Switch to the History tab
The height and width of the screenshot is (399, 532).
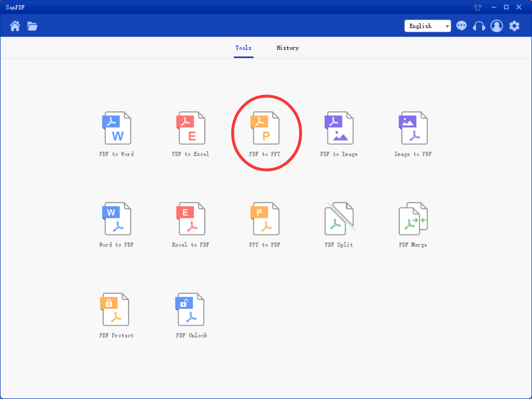click(287, 48)
